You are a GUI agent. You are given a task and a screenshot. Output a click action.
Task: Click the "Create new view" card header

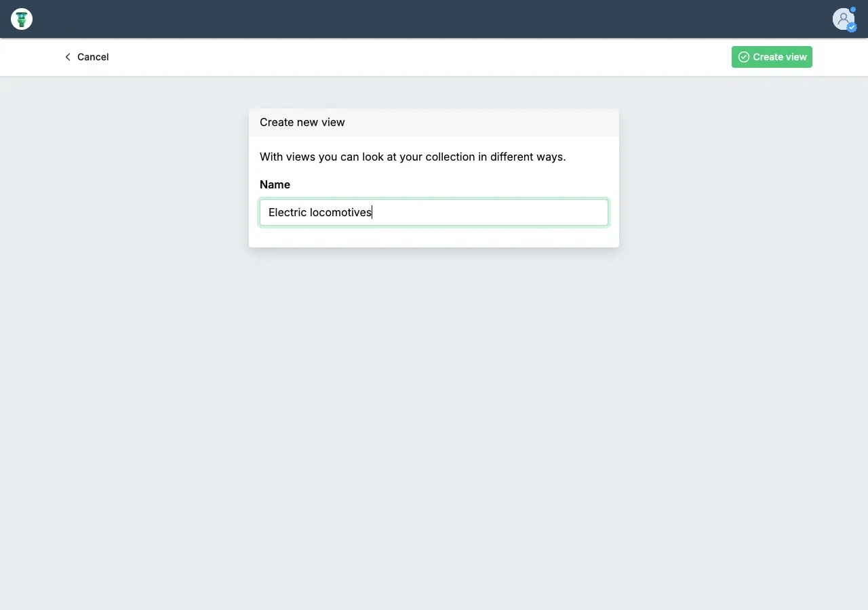434,123
